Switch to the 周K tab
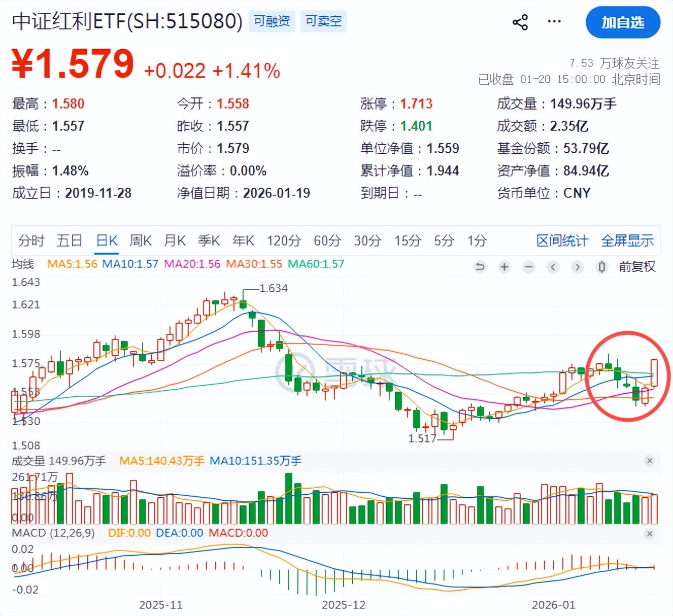Screen dimensions: 673x616 click(141, 241)
